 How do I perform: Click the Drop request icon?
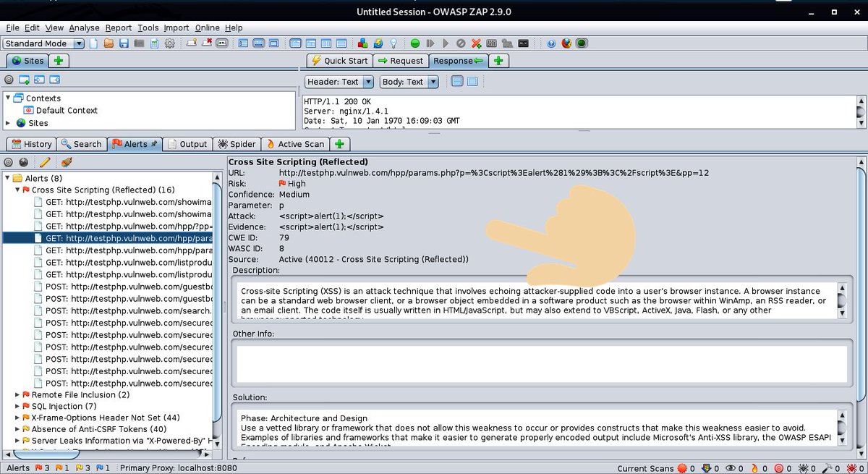tap(461, 43)
